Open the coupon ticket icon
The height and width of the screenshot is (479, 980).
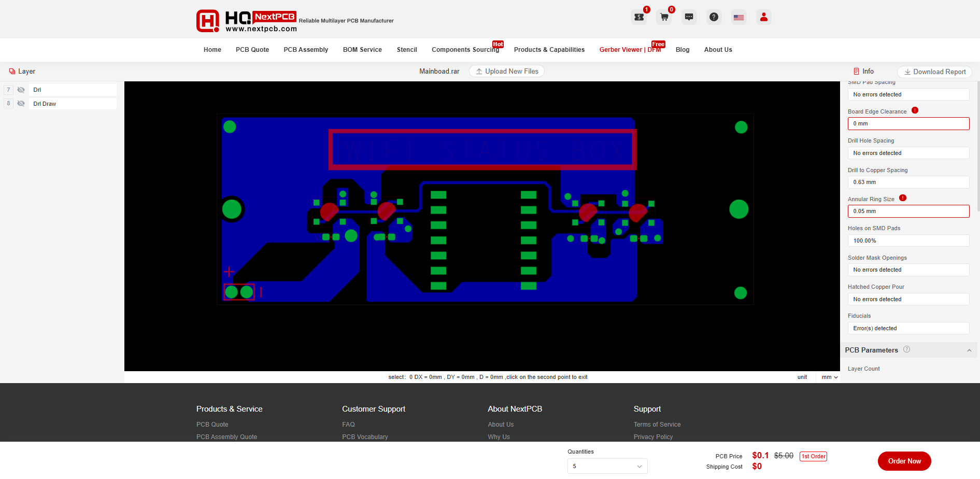click(639, 17)
